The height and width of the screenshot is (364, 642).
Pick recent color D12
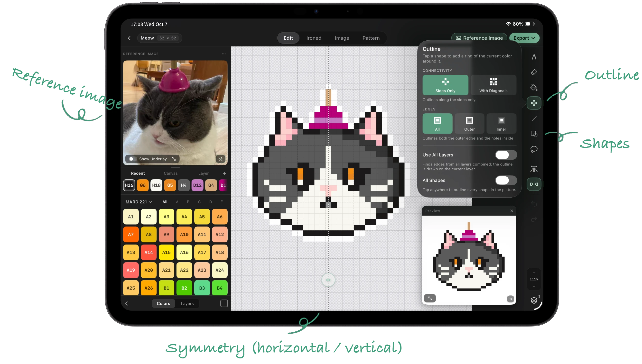click(x=197, y=185)
